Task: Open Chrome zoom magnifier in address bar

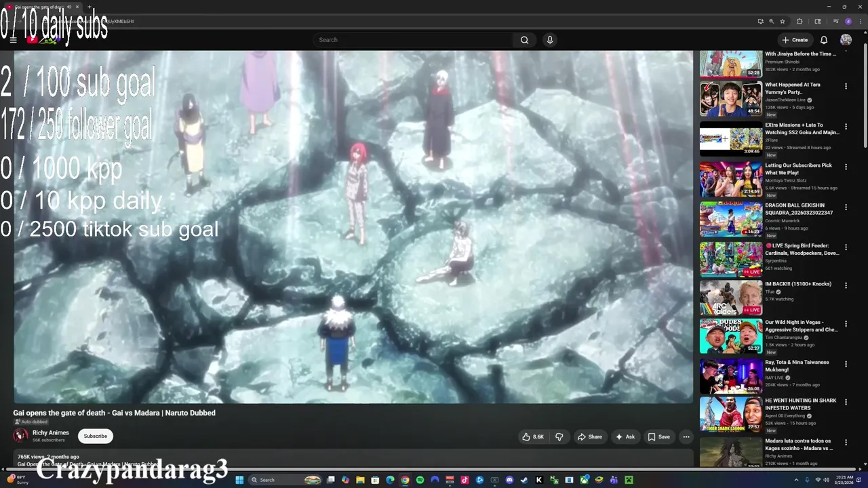Action: [771, 21]
